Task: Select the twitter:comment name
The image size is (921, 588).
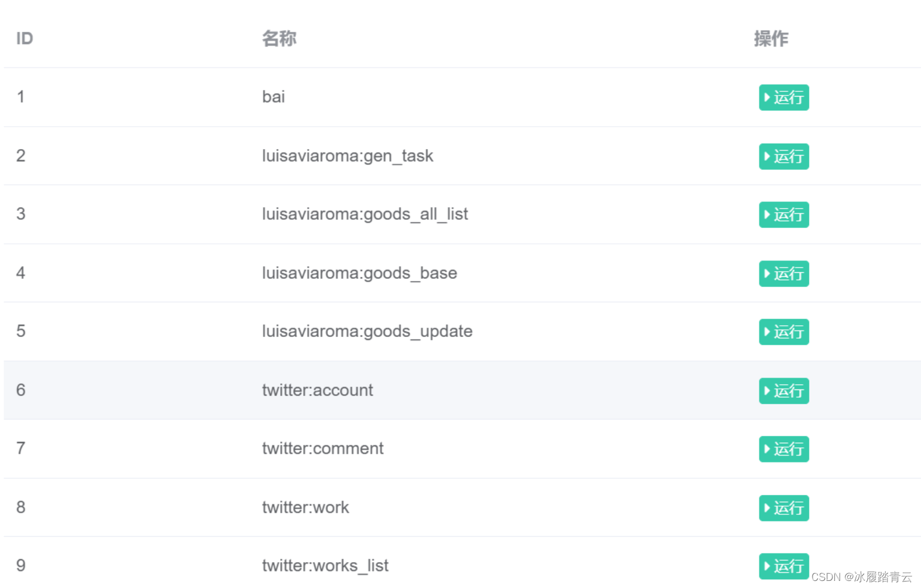Action: click(x=323, y=448)
